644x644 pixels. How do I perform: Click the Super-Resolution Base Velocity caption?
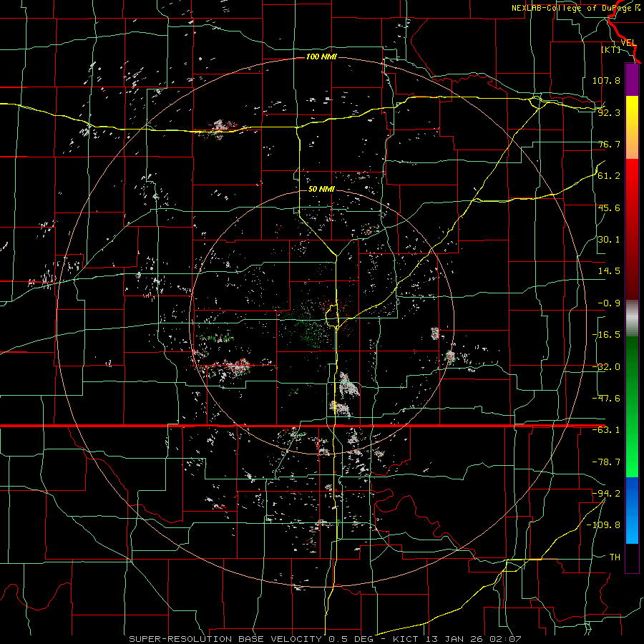[325, 639]
